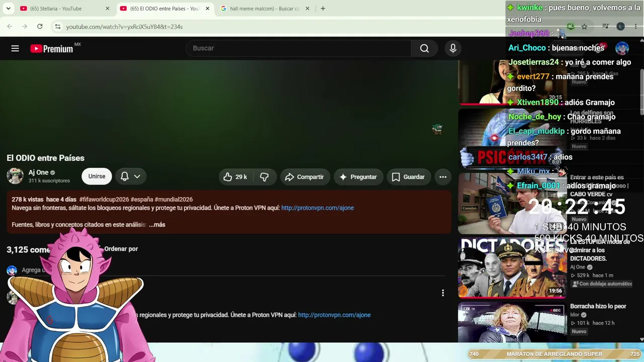The image size is (644, 362).
Task: Share the video with Compartir
Action: 304,177
